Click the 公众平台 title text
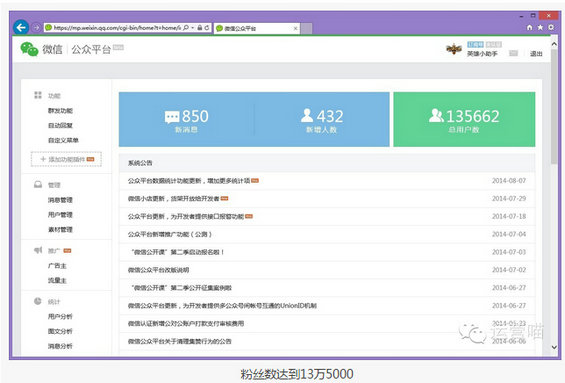Viewport: 565px width, 383px height. (91, 49)
